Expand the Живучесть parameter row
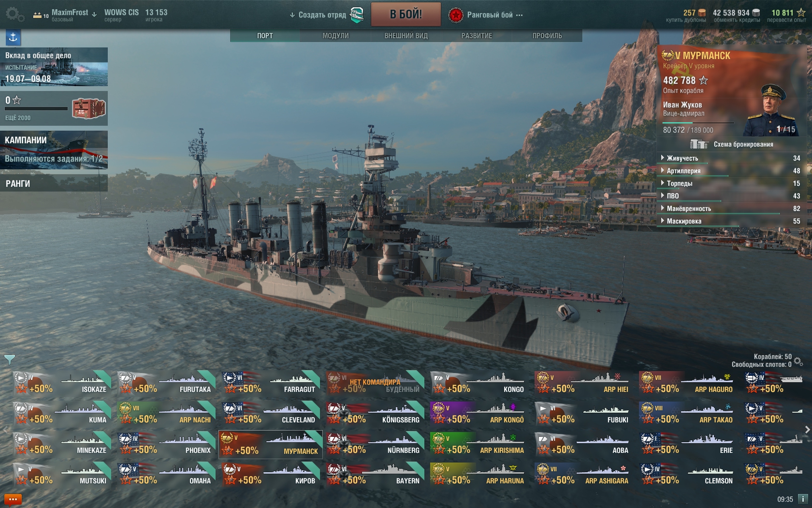The width and height of the screenshot is (812, 508). click(x=731, y=158)
